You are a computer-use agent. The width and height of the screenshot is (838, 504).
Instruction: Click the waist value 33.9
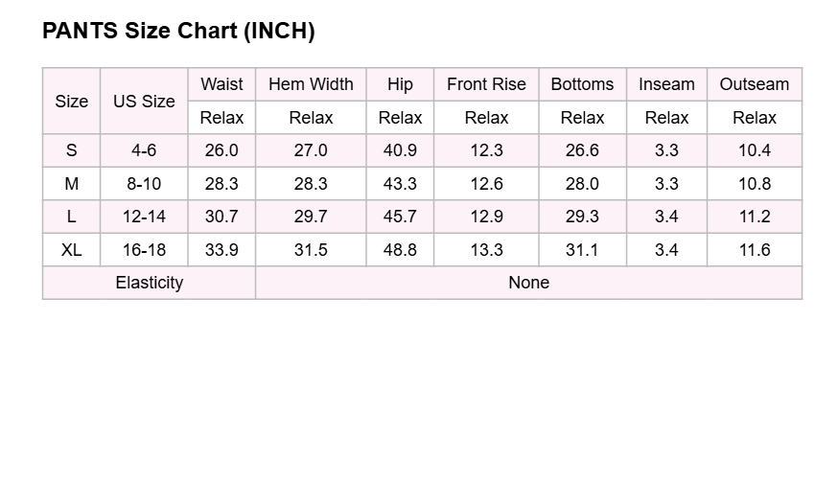pos(221,250)
